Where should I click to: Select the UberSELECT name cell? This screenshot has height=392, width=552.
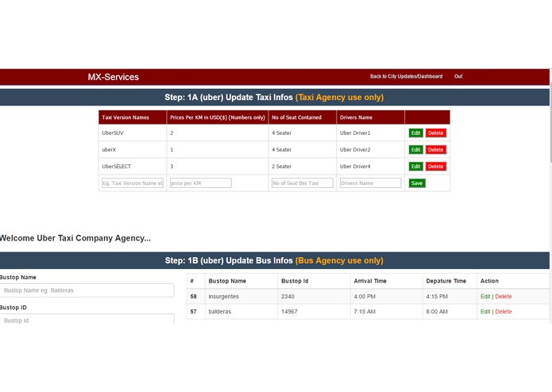(133, 167)
